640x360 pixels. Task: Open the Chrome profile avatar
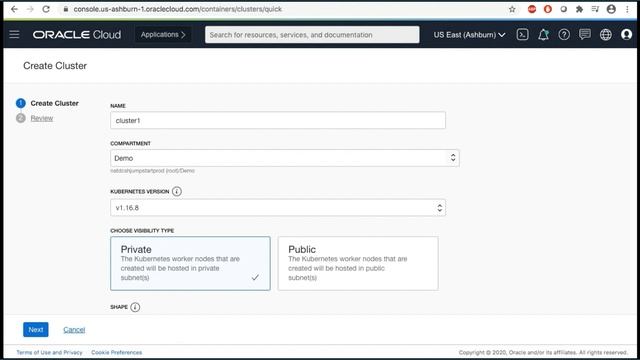click(x=611, y=9)
